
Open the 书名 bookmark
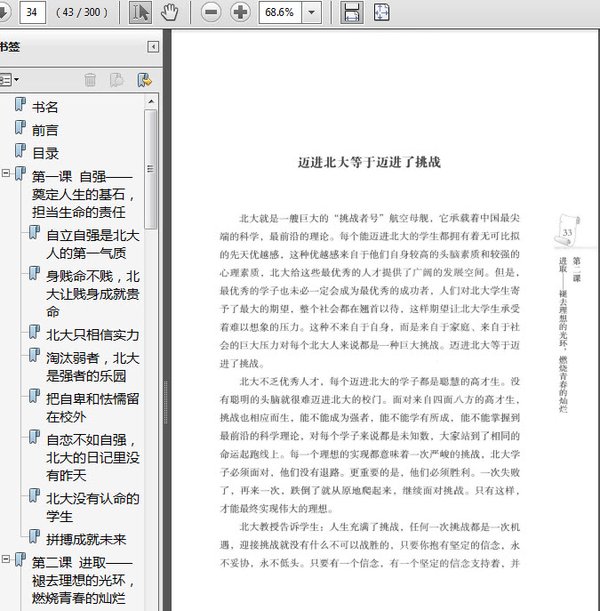(x=45, y=107)
